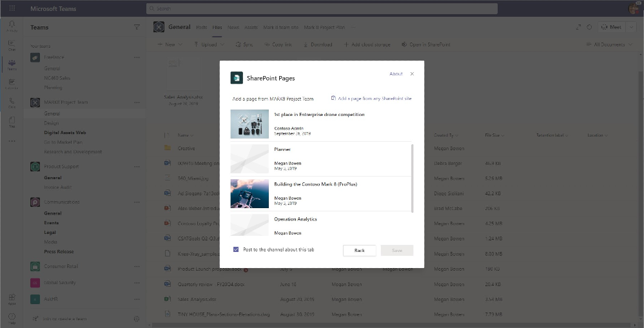Switch to the Mark 8 Project Plan tab
The image size is (644, 328).
[324, 28]
